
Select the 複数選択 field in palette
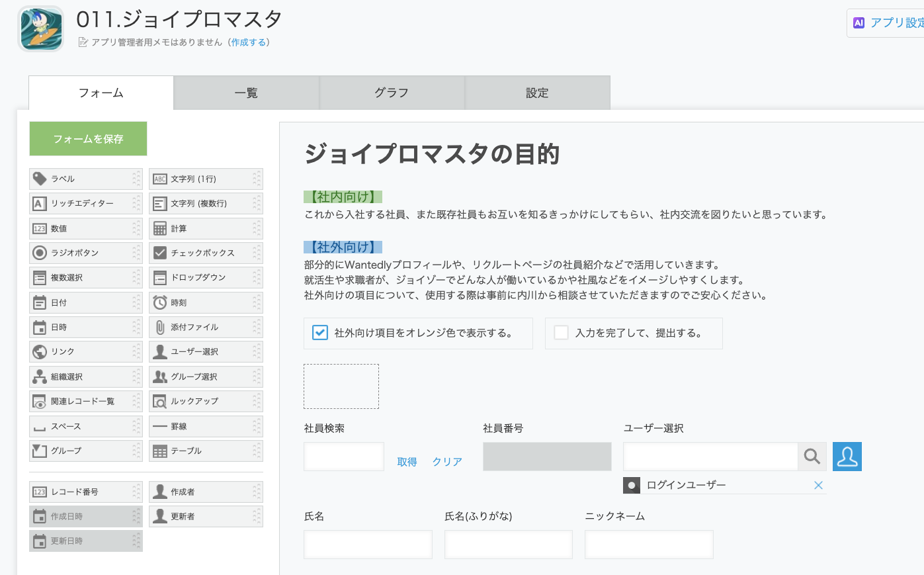pyautogui.click(x=86, y=277)
